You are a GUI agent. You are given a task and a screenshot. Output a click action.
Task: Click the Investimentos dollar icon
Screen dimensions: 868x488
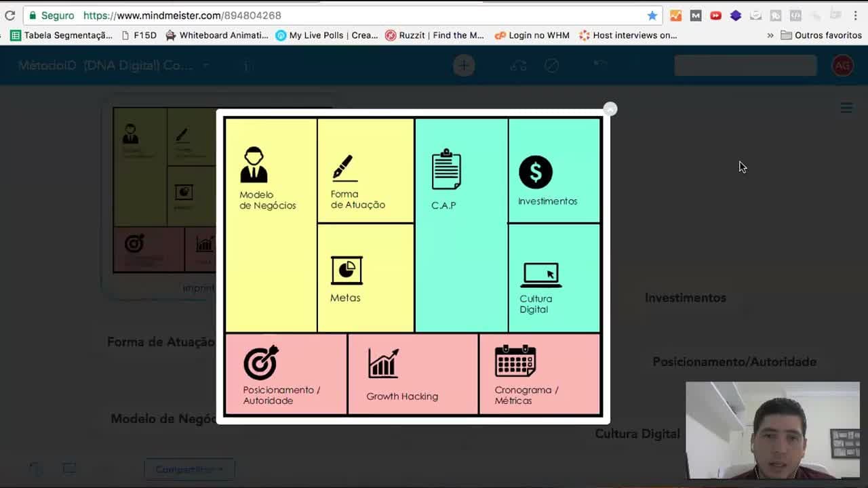[536, 172]
